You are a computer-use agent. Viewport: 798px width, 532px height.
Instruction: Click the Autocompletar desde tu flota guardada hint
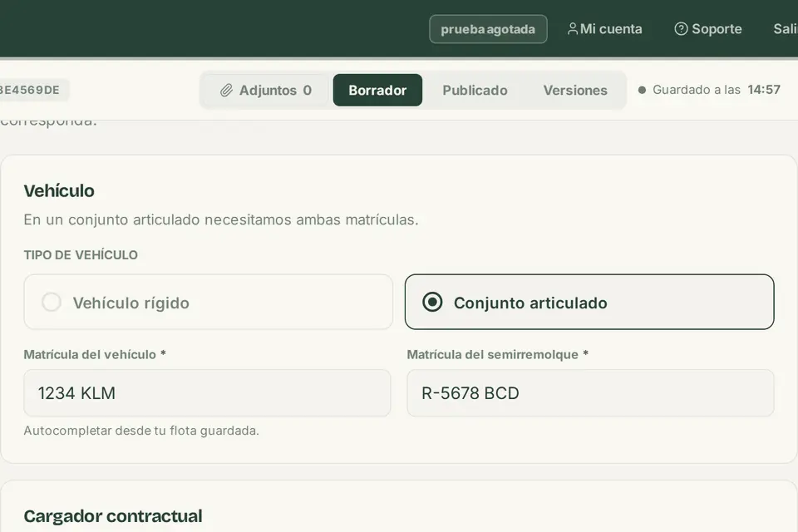pyautogui.click(x=141, y=431)
